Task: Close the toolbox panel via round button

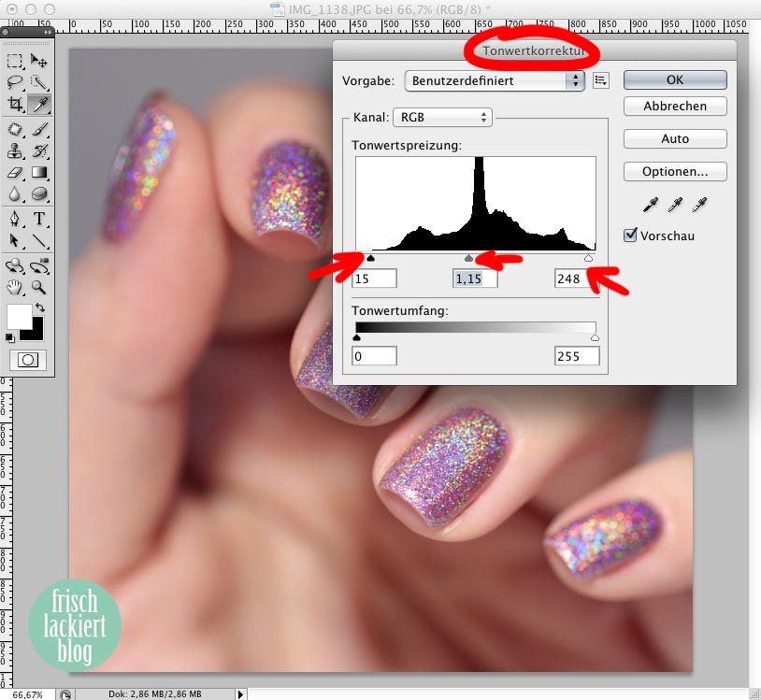Action: point(6,32)
